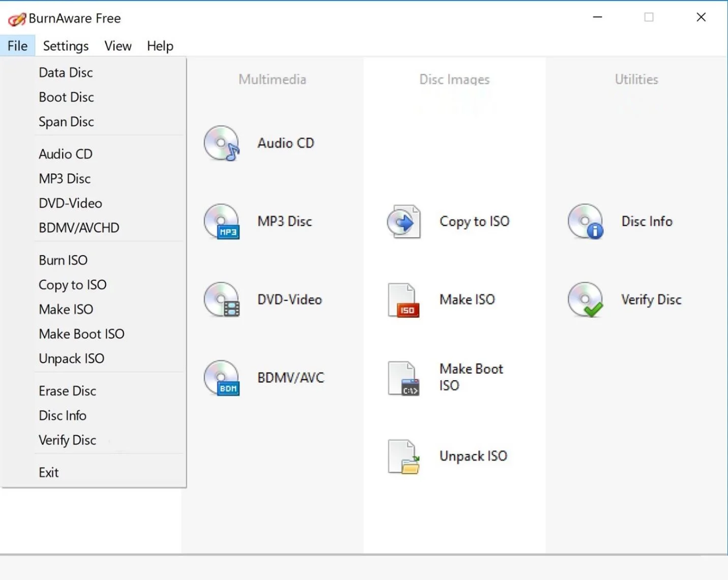Maximize the BurnAware Free window
Viewport: 728px width, 580px height.
click(x=649, y=17)
